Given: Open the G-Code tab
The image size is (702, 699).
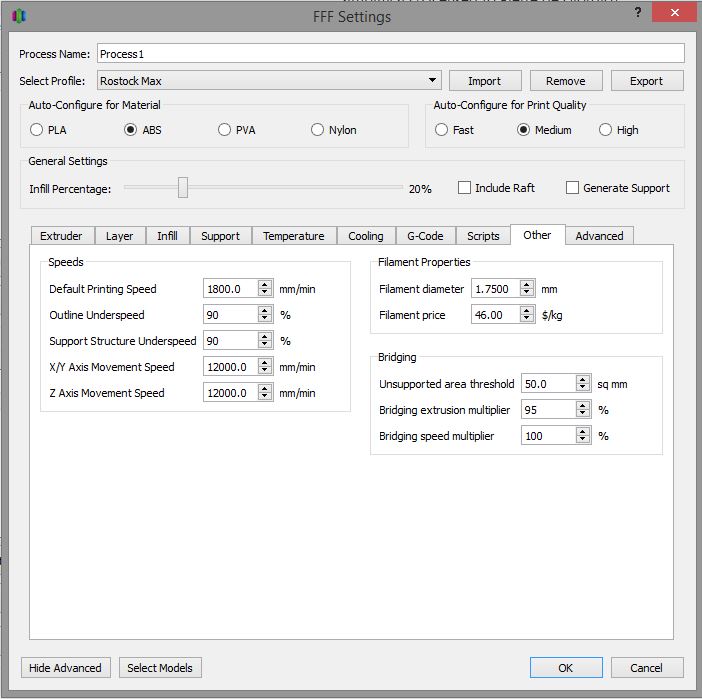Looking at the screenshot, I should pos(425,236).
